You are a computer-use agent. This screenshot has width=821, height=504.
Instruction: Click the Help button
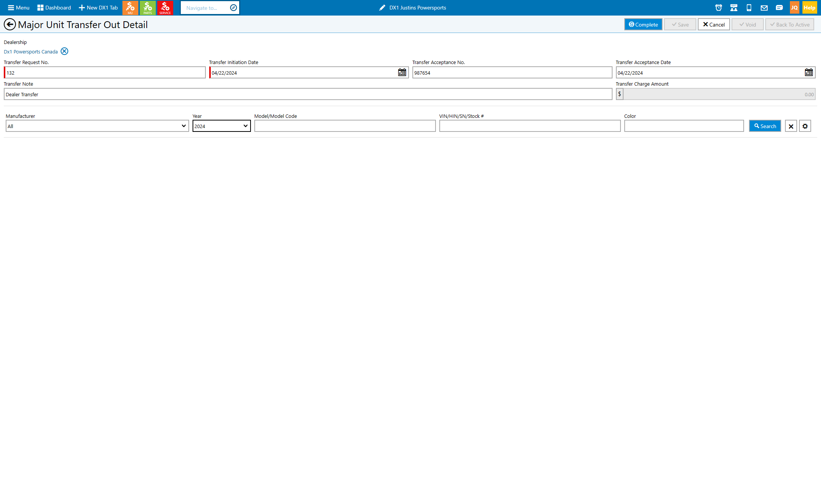pyautogui.click(x=810, y=8)
